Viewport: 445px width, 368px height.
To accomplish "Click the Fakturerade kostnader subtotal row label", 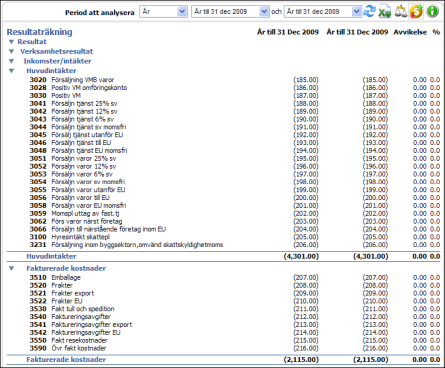I will point(66,360).
